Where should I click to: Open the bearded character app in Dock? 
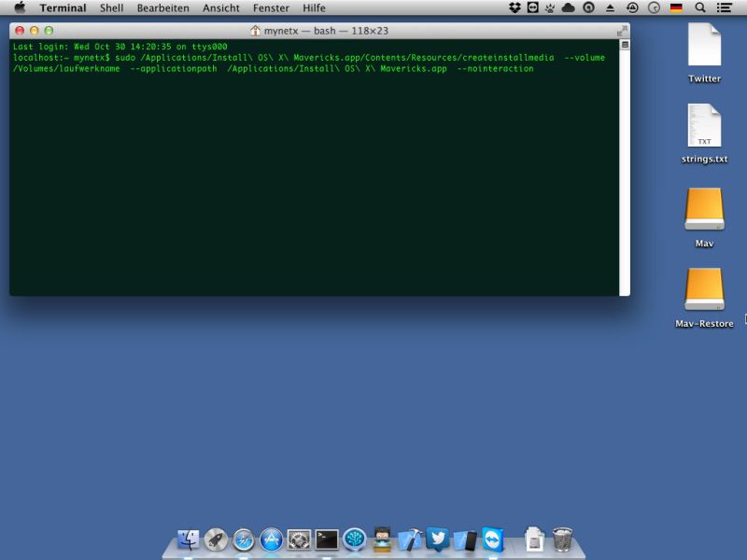tap(382, 539)
